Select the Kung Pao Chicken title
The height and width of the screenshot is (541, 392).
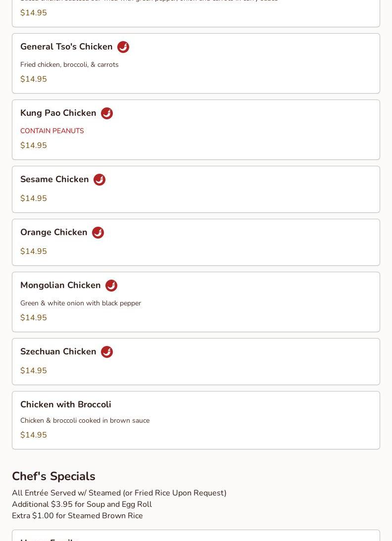pos(58,113)
